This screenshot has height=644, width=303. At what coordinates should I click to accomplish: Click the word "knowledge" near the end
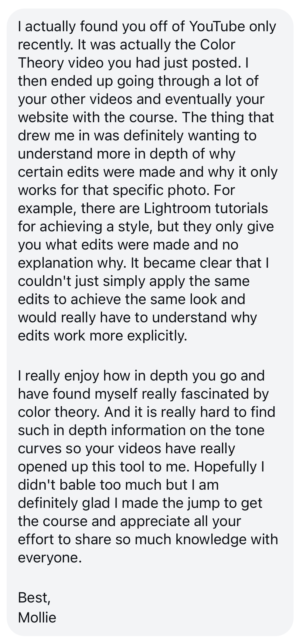click(x=212, y=539)
